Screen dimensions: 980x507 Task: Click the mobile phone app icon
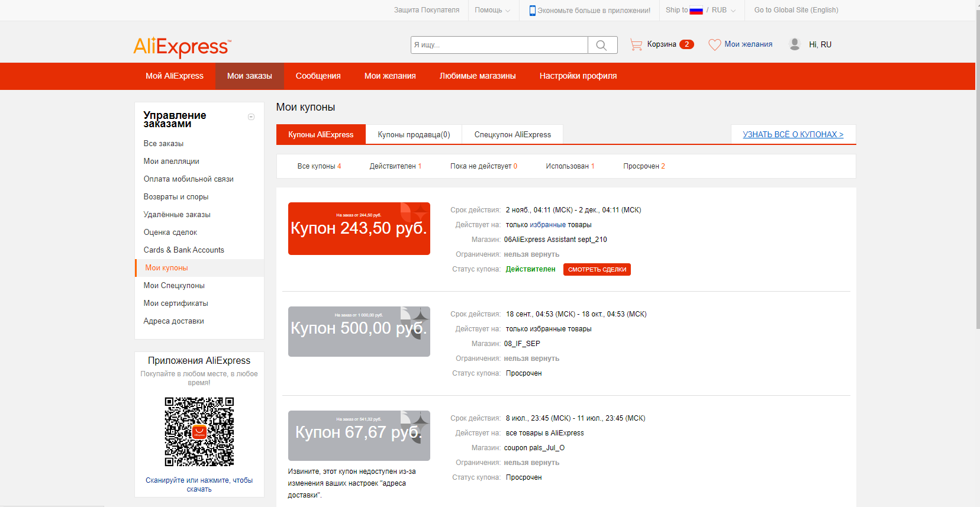click(x=532, y=10)
